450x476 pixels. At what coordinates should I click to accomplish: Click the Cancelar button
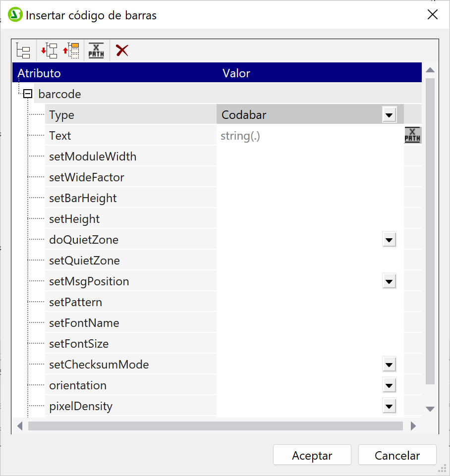[x=397, y=455]
